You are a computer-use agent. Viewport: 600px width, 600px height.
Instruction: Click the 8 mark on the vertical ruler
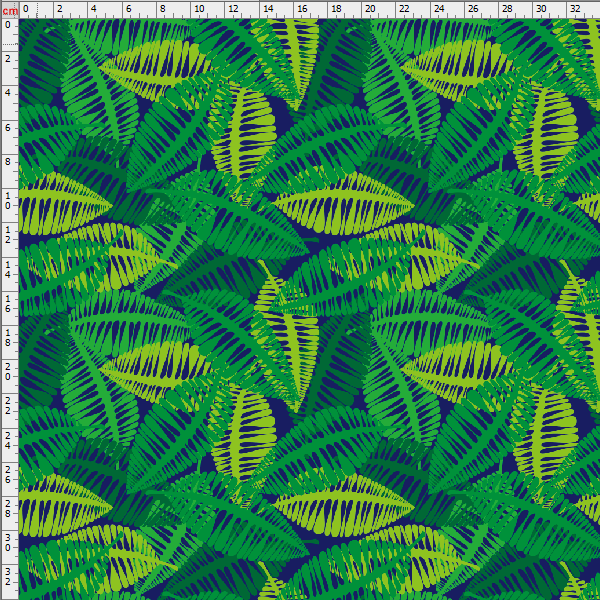coord(8,161)
